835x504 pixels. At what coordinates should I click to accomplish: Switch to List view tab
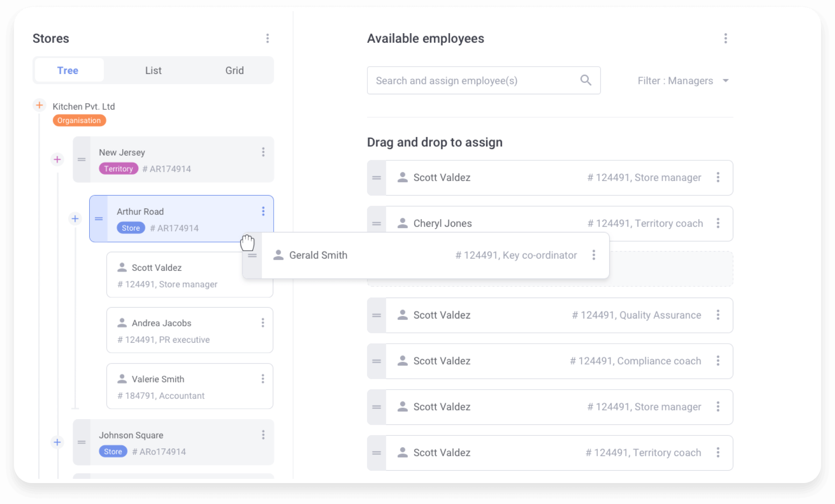(x=153, y=71)
